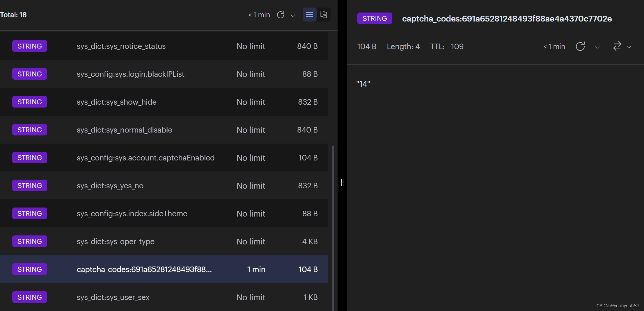Select sys_config:sys.account.captchaEnabled key
The width and height of the screenshot is (644, 311).
coord(164,158)
